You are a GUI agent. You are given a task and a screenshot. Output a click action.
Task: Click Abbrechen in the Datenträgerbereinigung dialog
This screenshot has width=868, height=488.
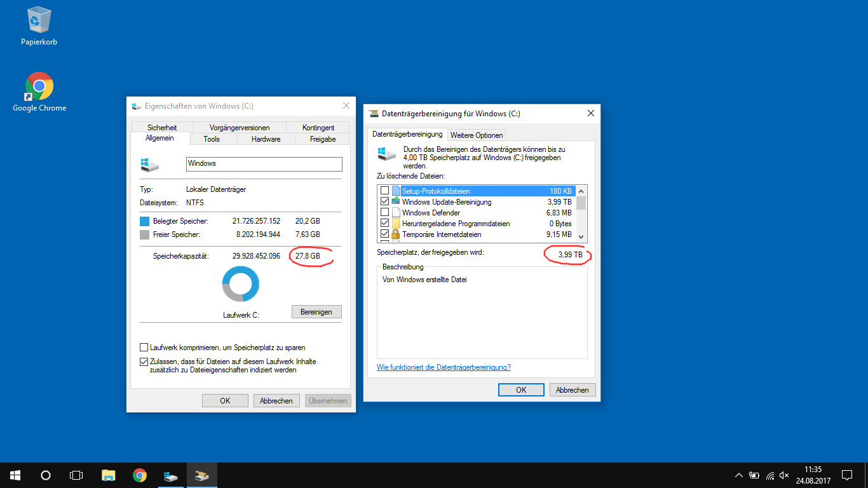click(x=573, y=390)
